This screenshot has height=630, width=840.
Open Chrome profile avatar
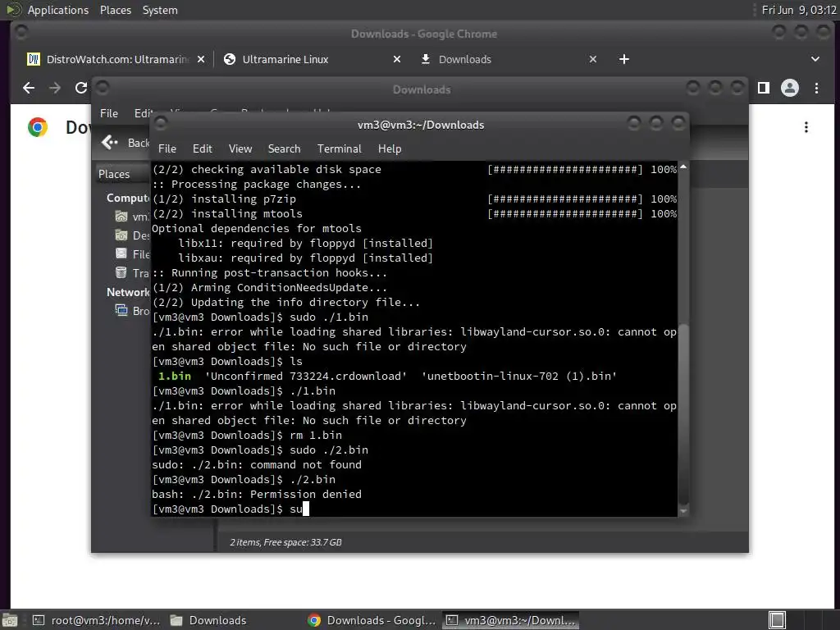click(790, 88)
